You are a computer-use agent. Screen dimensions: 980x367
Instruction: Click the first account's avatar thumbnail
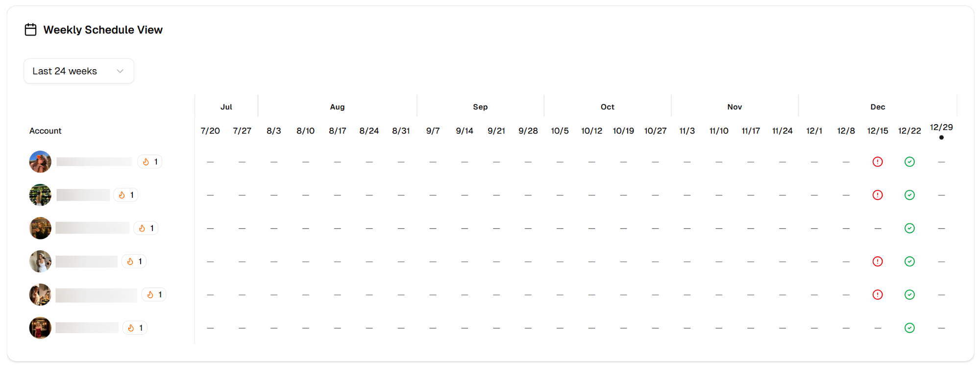pos(40,161)
